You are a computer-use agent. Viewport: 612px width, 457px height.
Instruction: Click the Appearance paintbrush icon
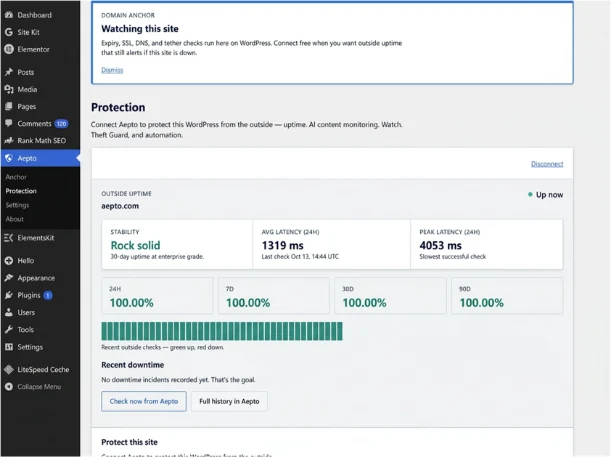[9, 278]
